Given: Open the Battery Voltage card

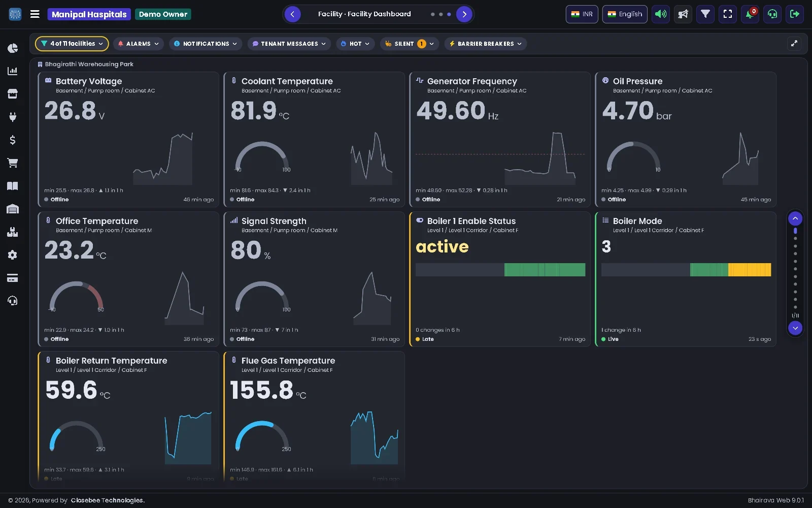Looking at the screenshot, I should click(128, 139).
